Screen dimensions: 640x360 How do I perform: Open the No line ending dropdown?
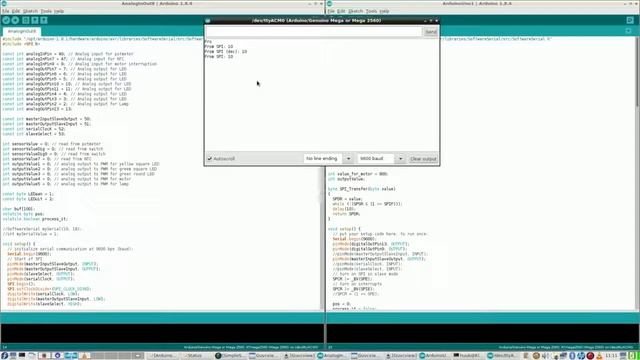tap(328, 158)
